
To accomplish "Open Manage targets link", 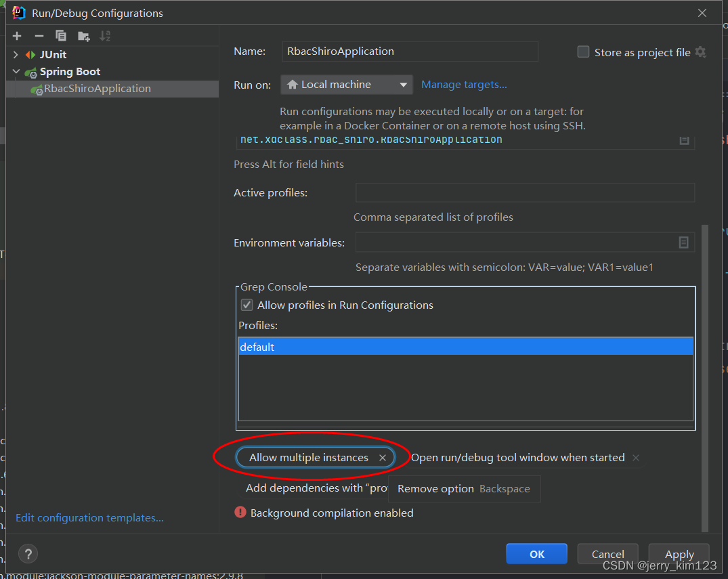I will (464, 85).
